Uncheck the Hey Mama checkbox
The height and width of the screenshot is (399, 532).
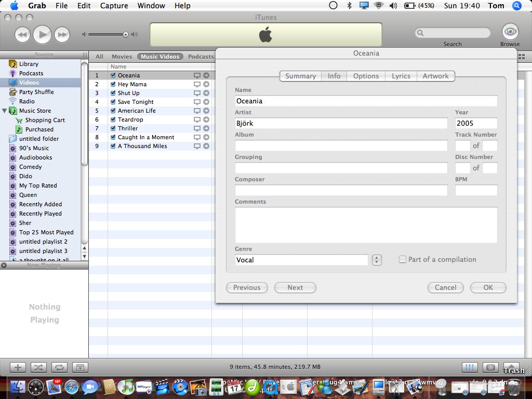(x=113, y=84)
